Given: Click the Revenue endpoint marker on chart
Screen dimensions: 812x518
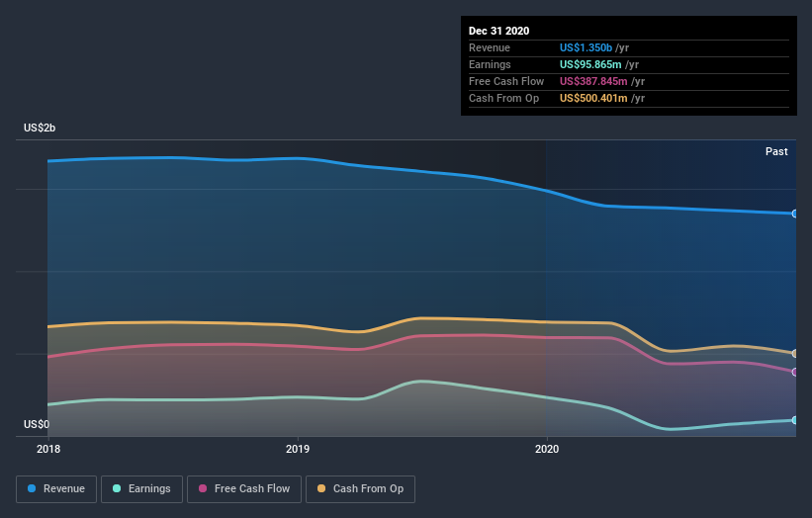Looking at the screenshot, I should tap(794, 214).
